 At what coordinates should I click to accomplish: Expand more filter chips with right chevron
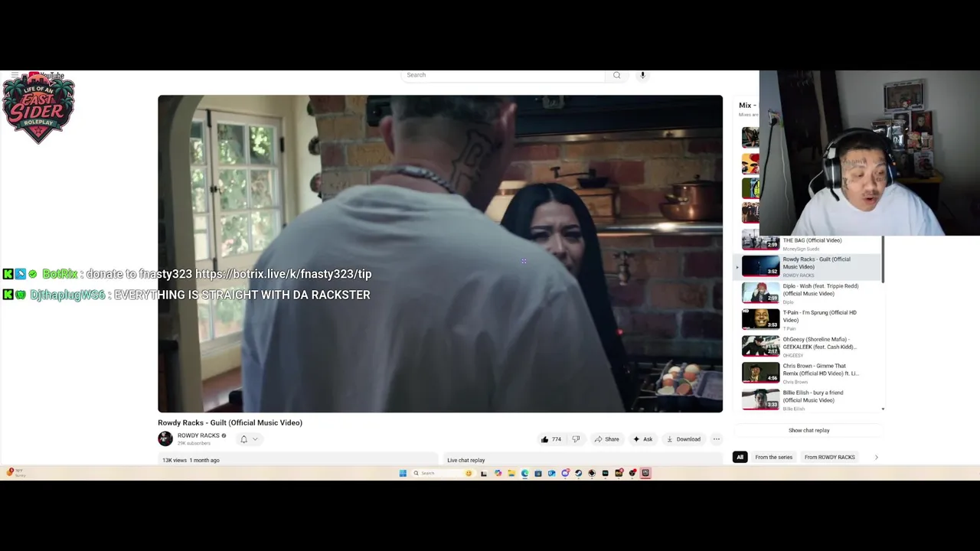coord(876,457)
